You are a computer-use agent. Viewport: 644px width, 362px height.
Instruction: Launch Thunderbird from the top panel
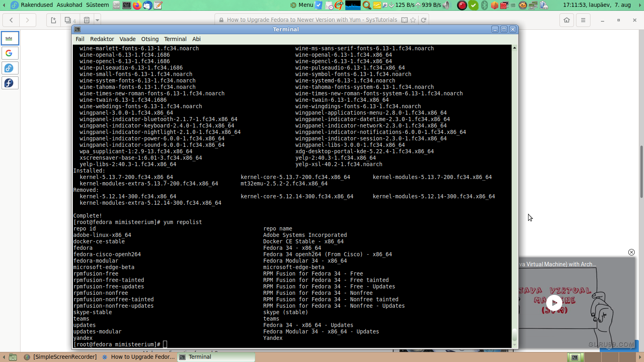pos(148,5)
